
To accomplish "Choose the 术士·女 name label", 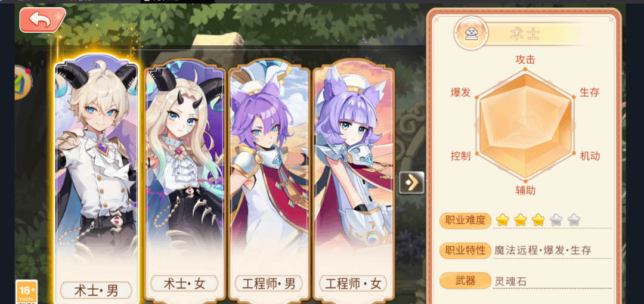I will tap(184, 284).
